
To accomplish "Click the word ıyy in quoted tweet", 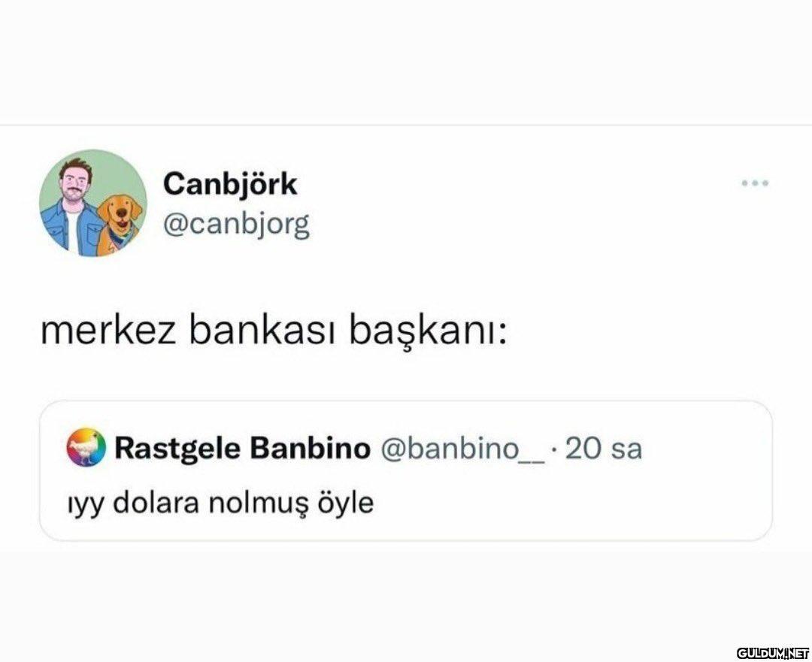I will (x=85, y=504).
